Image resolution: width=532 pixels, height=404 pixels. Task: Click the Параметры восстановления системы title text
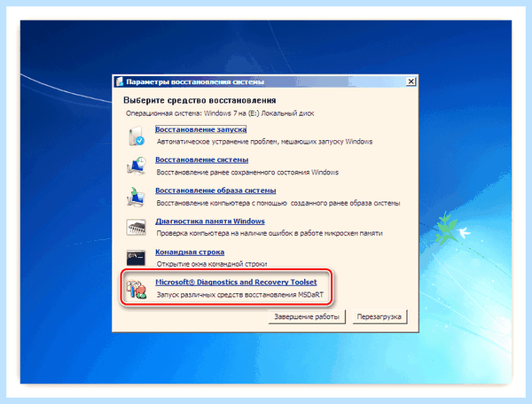pyautogui.click(x=195, y=82)
